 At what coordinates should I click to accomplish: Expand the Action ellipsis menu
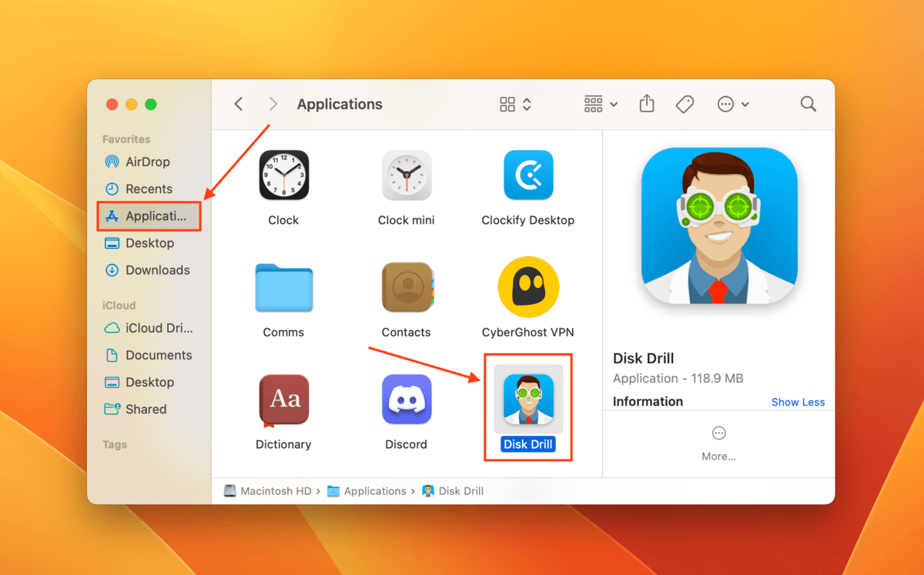(x=732, y=104)
